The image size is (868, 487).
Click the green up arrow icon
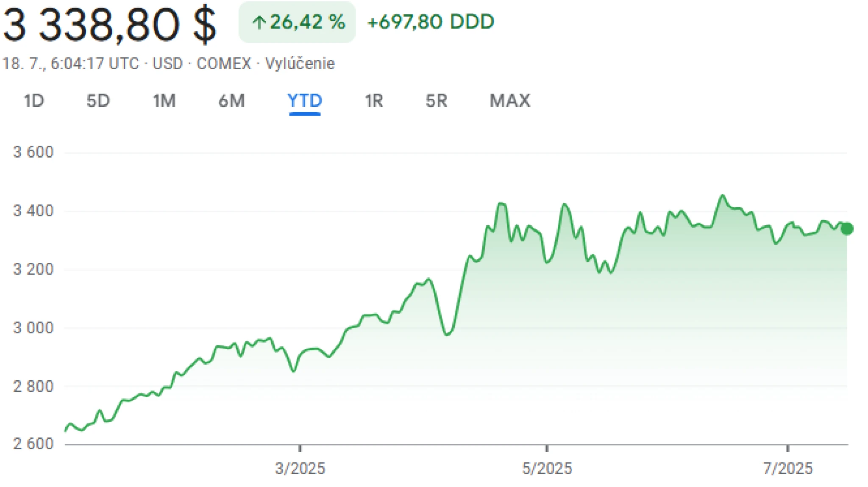[x=258, y=22]
